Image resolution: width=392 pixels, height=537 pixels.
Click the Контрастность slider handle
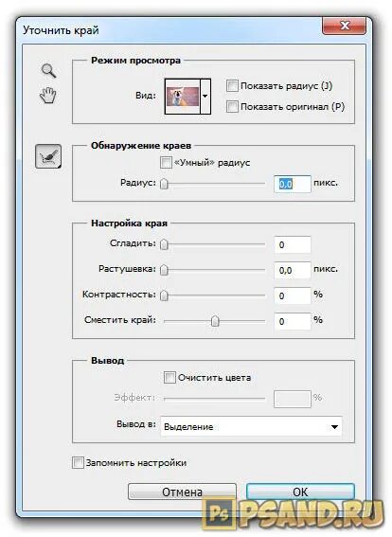(x=165, y=295)
